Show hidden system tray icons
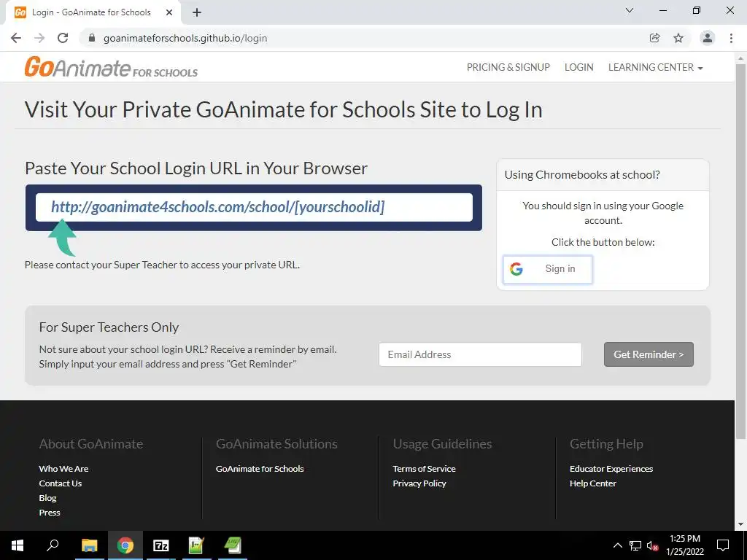Screen dimensions: 747x560 point(617,545)
